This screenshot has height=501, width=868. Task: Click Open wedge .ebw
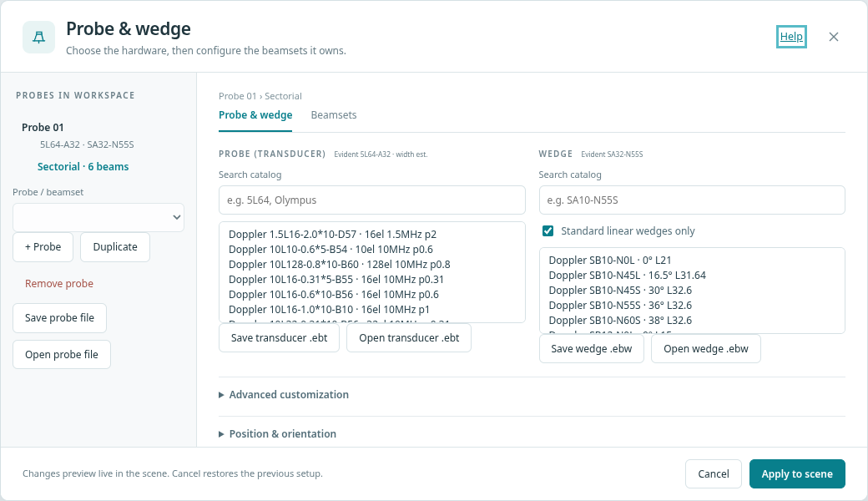pos(706,349)
